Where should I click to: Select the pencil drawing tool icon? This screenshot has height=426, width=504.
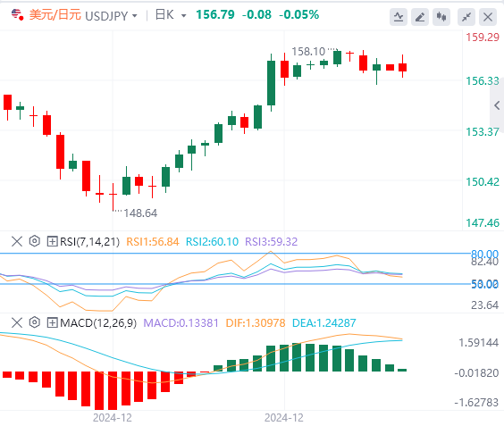tap(420, 17)
